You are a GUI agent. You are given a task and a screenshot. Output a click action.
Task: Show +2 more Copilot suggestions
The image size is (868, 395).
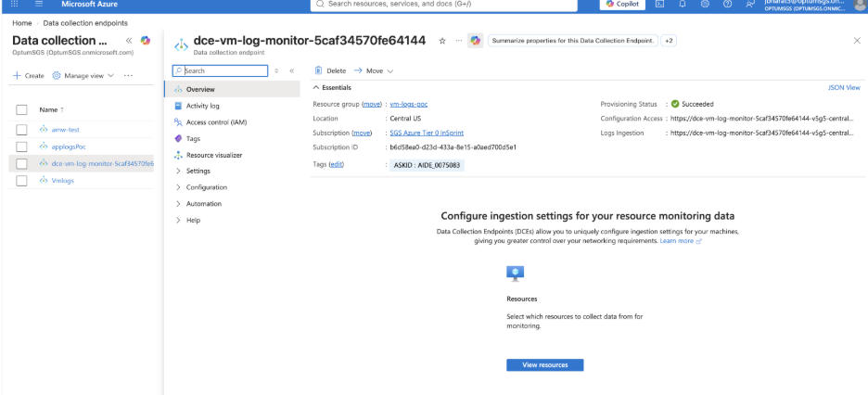tap(669, 41)
